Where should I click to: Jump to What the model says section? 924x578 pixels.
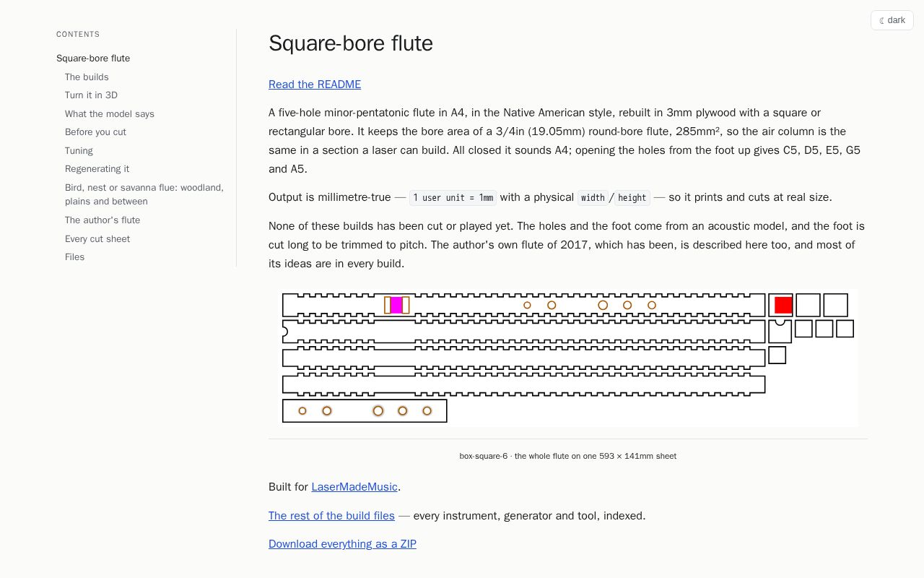pyautogui.click(x=110, y=114)
